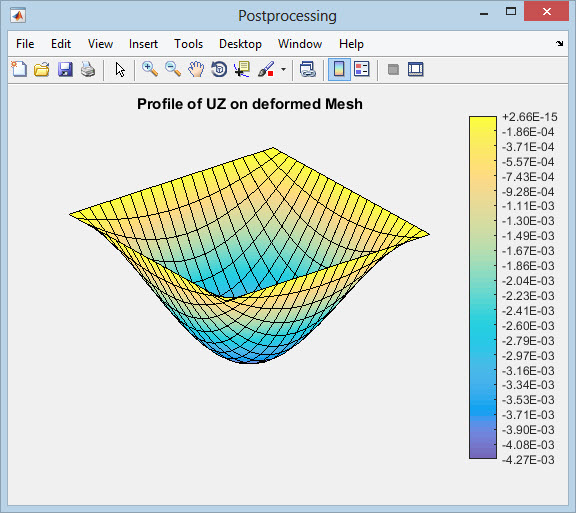Select the Edit Plot arrow tool
576x513 pixels.
tap(120, 69)
